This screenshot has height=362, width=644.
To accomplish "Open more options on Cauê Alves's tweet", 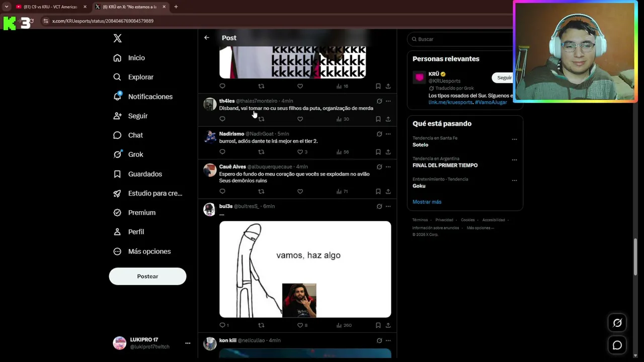I will tap(388, 167).
